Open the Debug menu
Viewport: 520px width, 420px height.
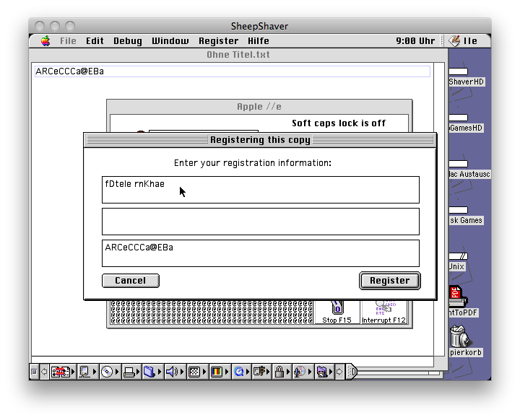[128, 41]
